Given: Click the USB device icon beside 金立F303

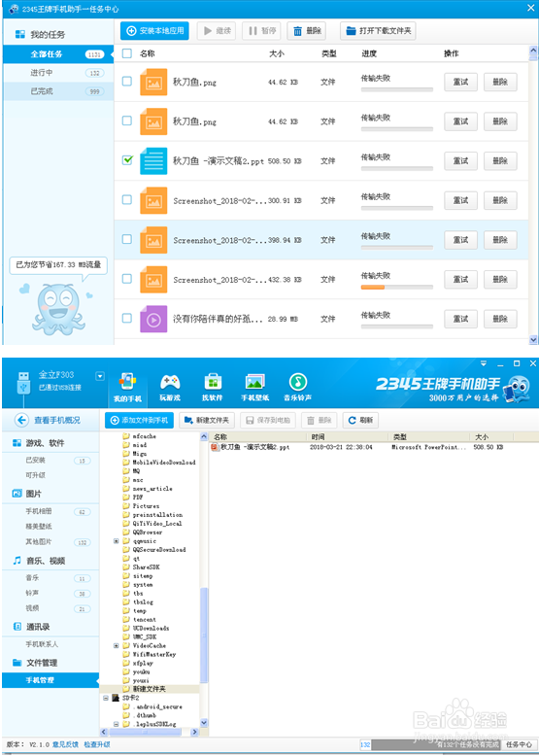Looking at the screenshot, I should [23, 384].
